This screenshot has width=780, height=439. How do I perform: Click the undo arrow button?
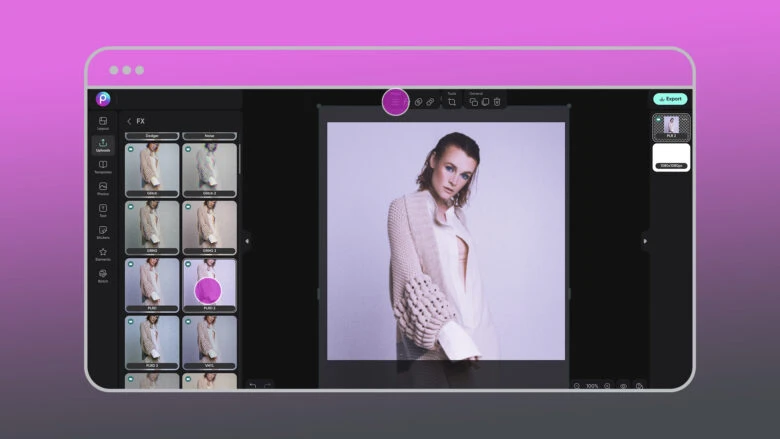click(253, 385)
